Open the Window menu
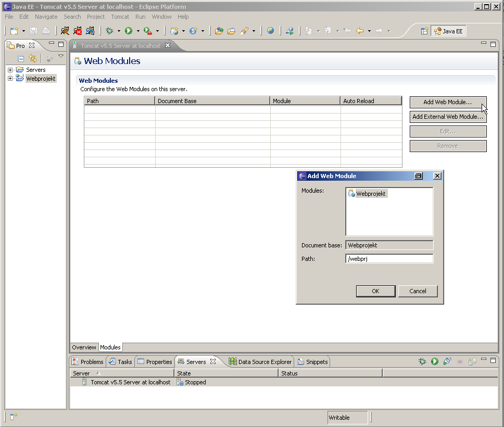 click(x=161, y=17)
